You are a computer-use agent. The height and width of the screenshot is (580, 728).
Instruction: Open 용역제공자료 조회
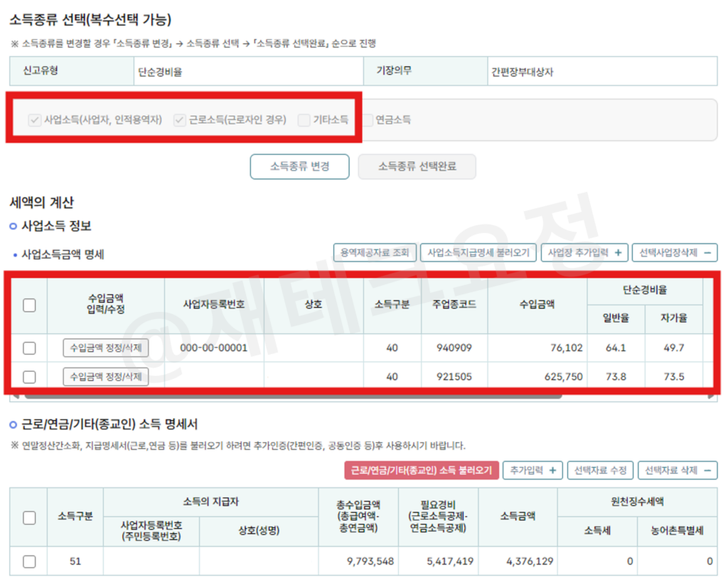[375, 253]
